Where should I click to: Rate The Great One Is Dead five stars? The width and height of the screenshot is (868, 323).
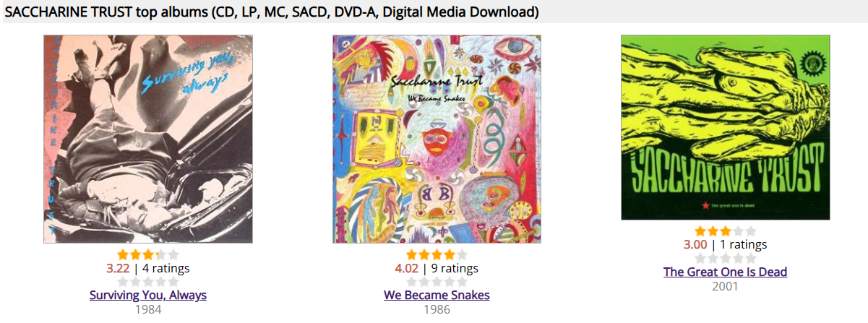click(751, 259)
